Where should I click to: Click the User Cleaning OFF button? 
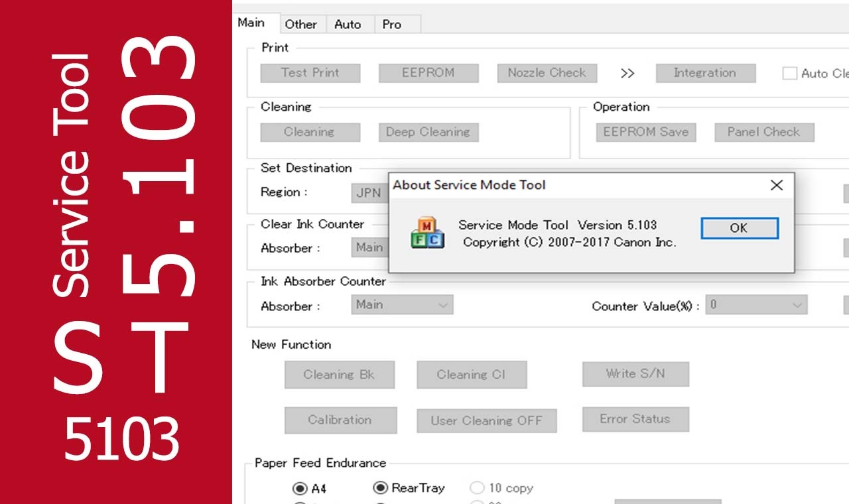click(x=486, y=420)
